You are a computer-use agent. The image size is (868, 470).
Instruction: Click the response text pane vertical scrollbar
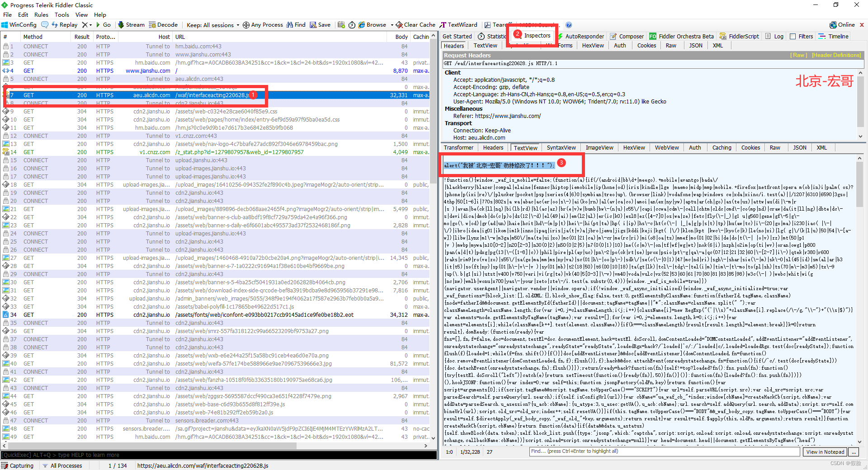click(860, 301)
